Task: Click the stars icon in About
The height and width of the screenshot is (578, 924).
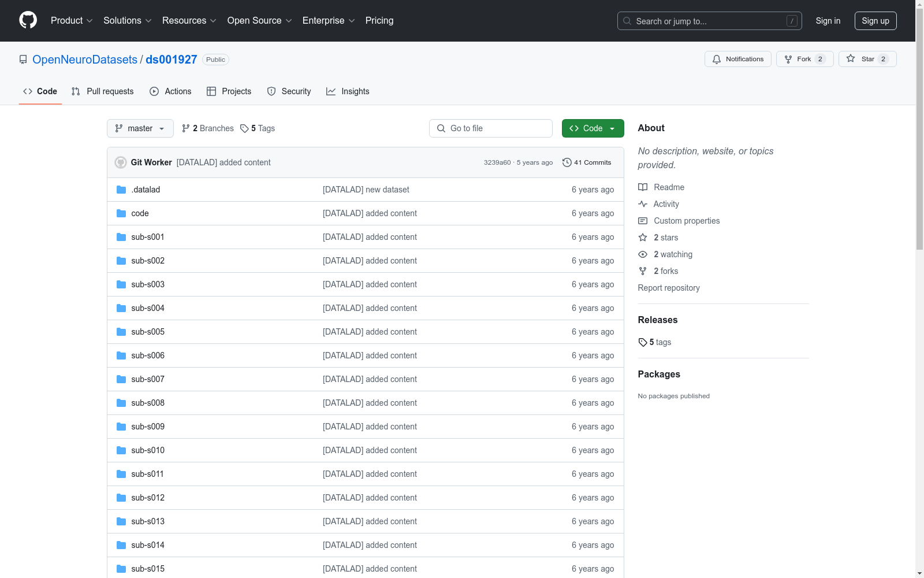Action: pyautogui.click(x=643, y=238)
